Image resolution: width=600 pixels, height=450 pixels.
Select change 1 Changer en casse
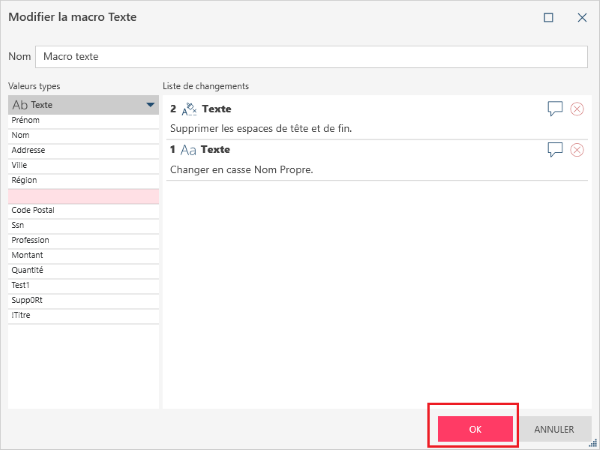350,169
